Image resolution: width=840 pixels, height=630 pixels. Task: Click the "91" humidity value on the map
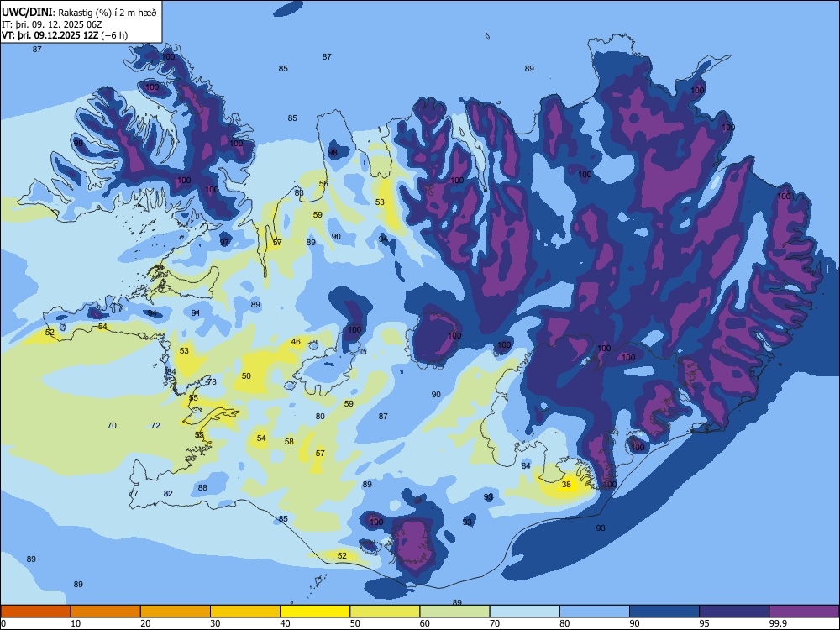[196, 312]
